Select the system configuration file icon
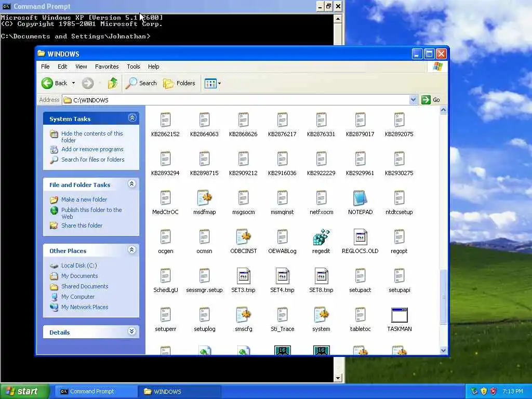This screenshot has width=532, height=399. pyautogui.click(x=321, y=315)
